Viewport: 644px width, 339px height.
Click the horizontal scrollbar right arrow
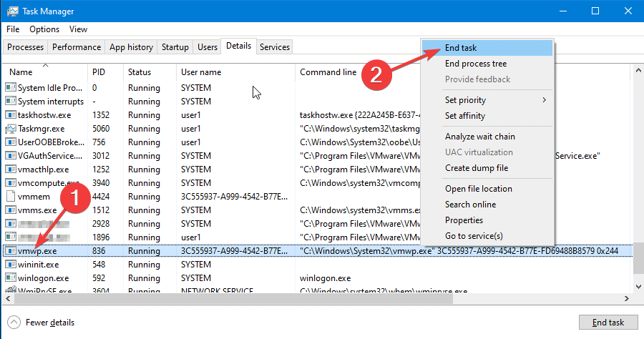click(x=627, y=299)
